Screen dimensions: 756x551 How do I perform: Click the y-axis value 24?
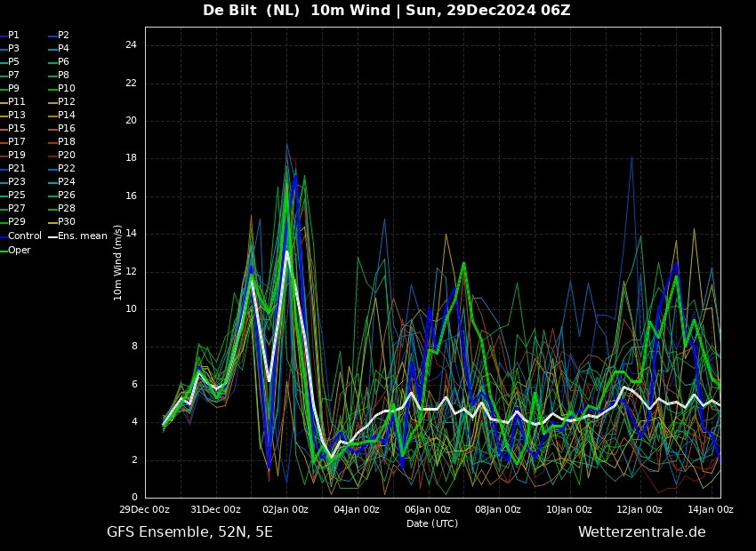(x=131, y=45)
